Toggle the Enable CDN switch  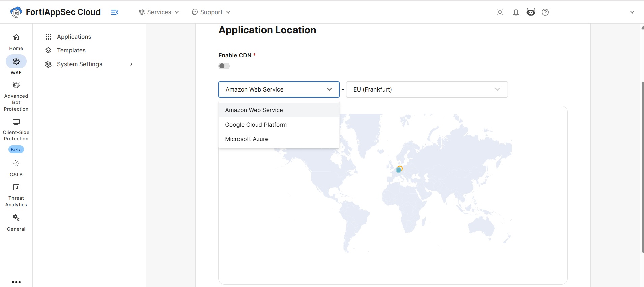(224, 66)
